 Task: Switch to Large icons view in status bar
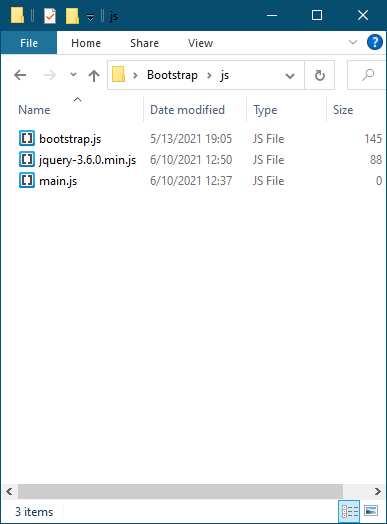point(371,511)
